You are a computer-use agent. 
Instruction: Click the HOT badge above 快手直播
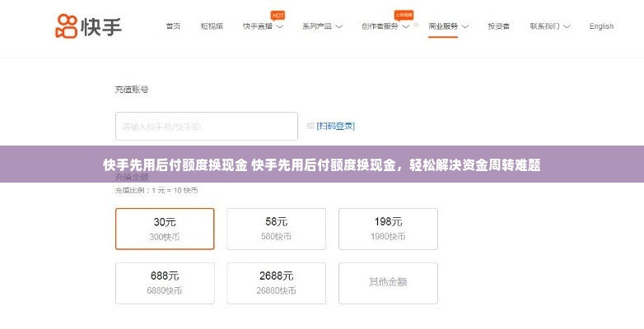(278, 16)
